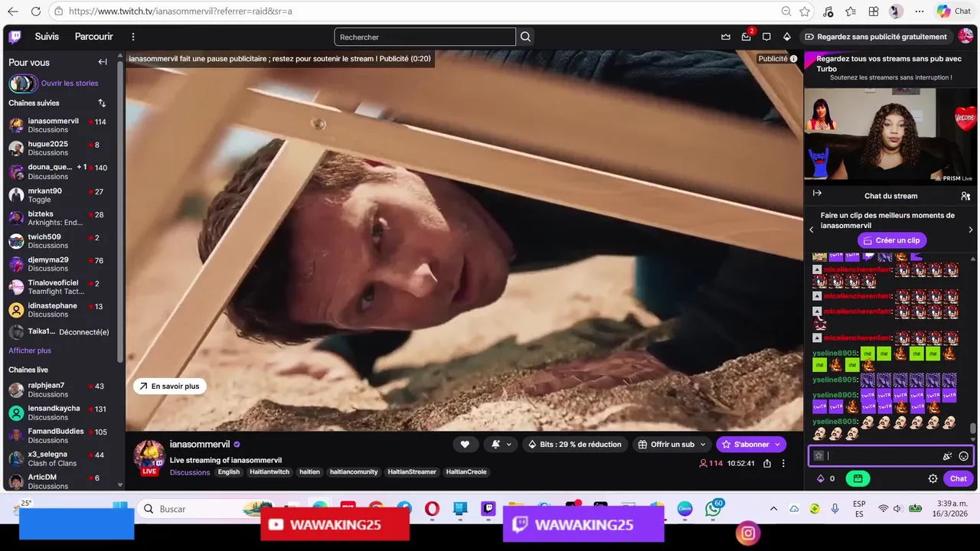Go to previous chat banner with left chevron
Viewport: 980px width, 551px height.
pyautogui.click(x=812, y=230)
